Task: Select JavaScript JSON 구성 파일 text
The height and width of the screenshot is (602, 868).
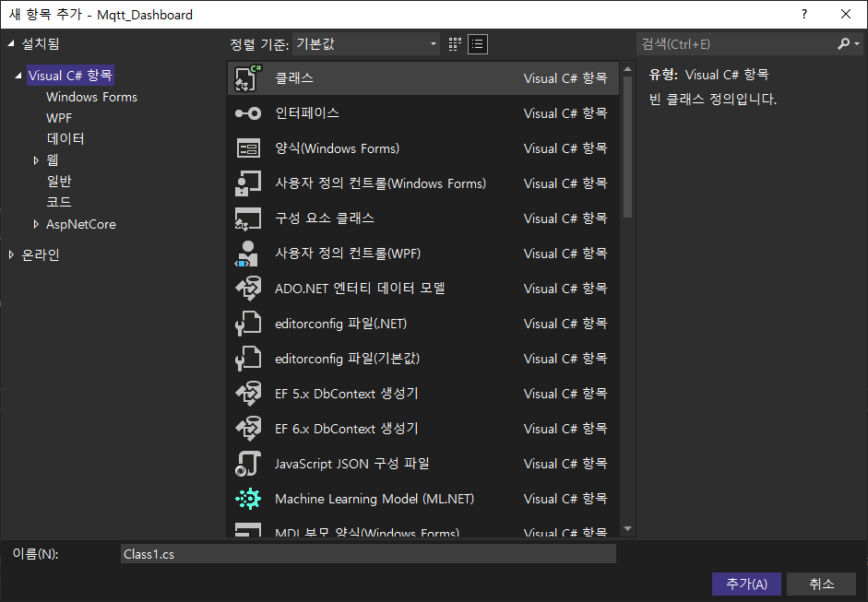Action: pyautogui.click(x=352, y=464)
